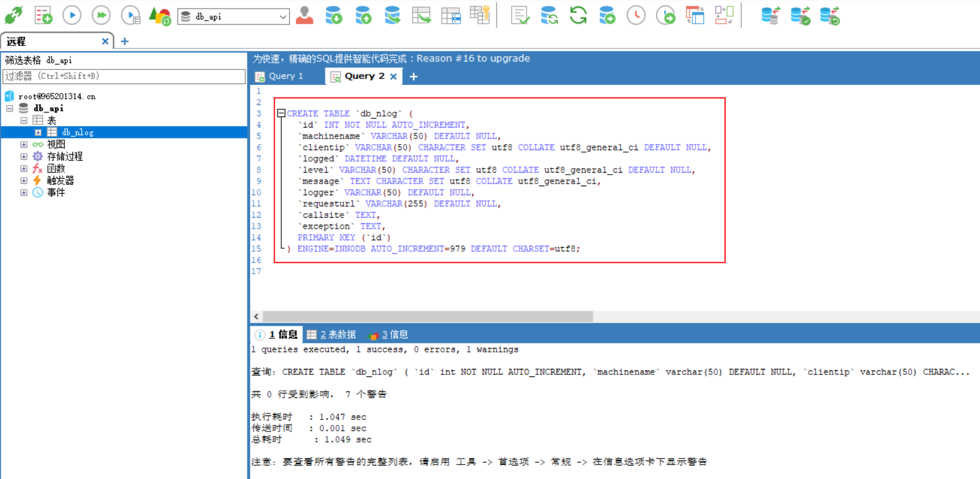Open the permissions manager table-key icon
Image resolution: width=980 pixels, height=479 pixels.
click(480, 15)
